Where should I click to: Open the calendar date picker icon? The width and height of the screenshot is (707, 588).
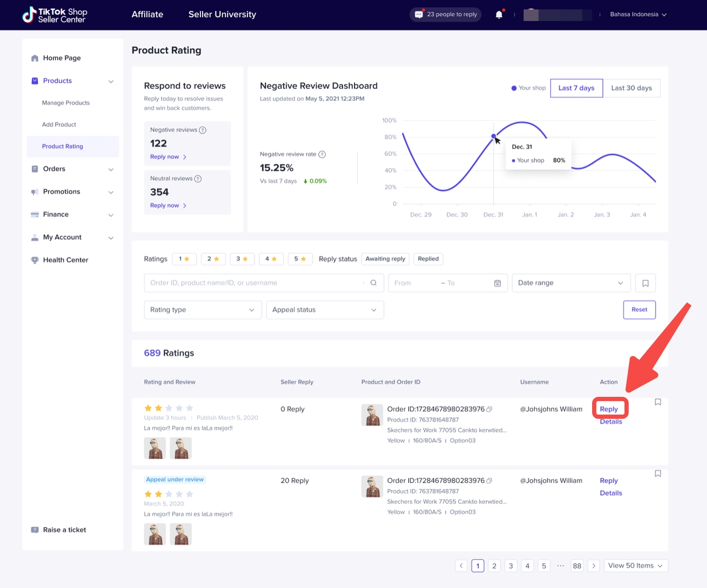pos(497,283)
